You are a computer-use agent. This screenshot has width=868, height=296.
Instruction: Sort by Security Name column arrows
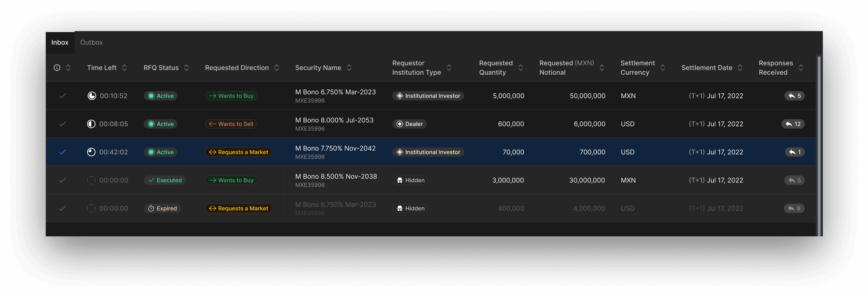[349, 68]
